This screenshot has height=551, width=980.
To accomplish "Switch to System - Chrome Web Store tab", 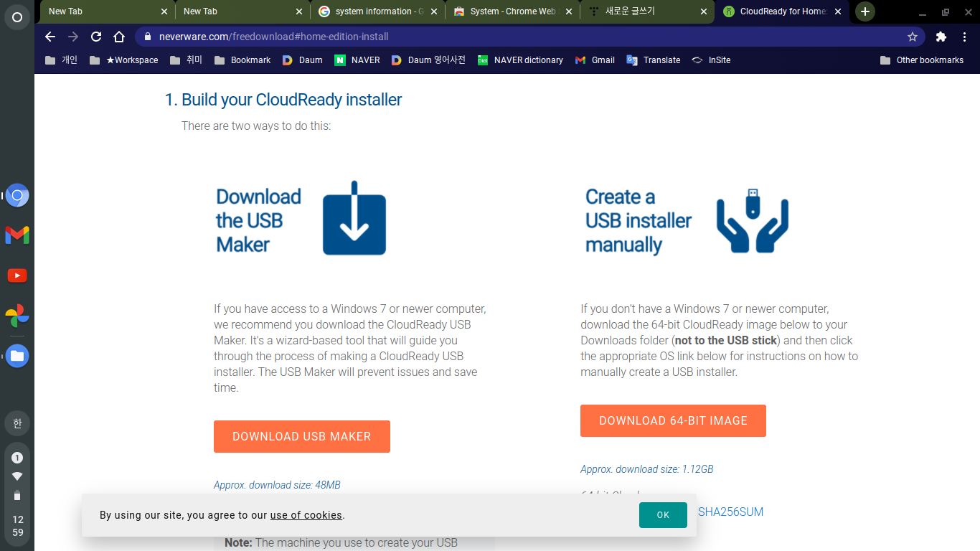I will pos(512,11).
